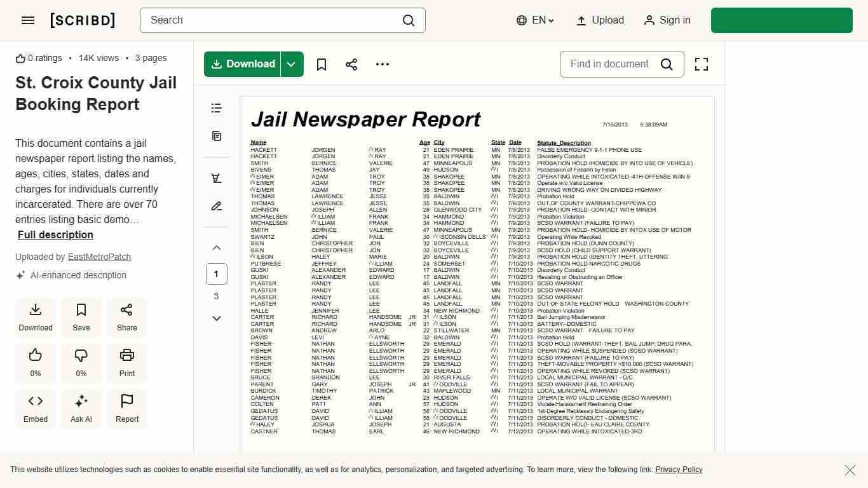Visit uploader profile EastMetroPatch
Viewport: 868px width, 488px height.
tap(99, 257)
